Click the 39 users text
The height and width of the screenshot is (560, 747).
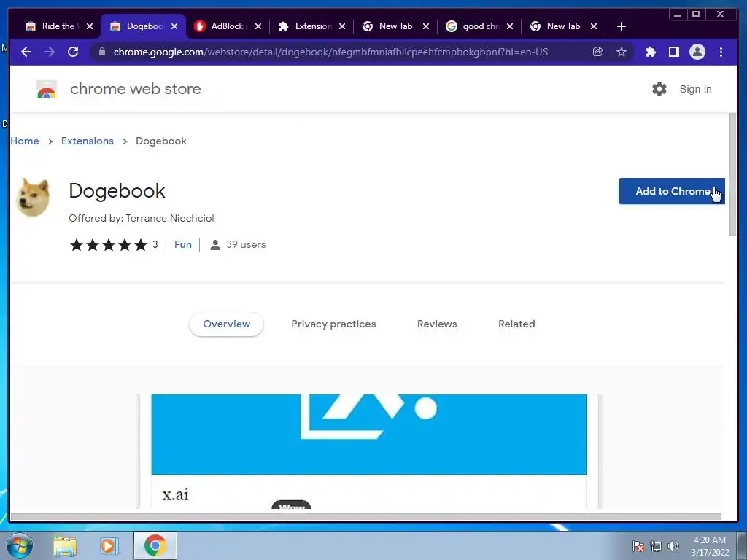click(x=246, y=245)
